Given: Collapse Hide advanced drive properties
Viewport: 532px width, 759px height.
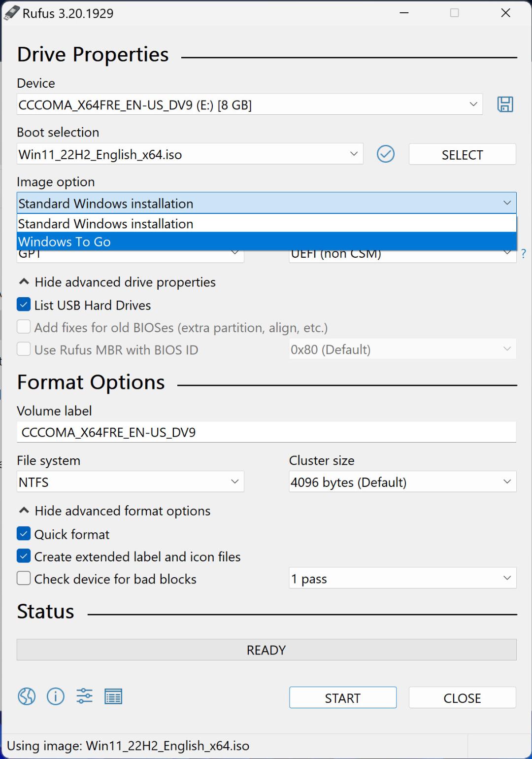Looking at the screenshot, I should tap(117, 282).
